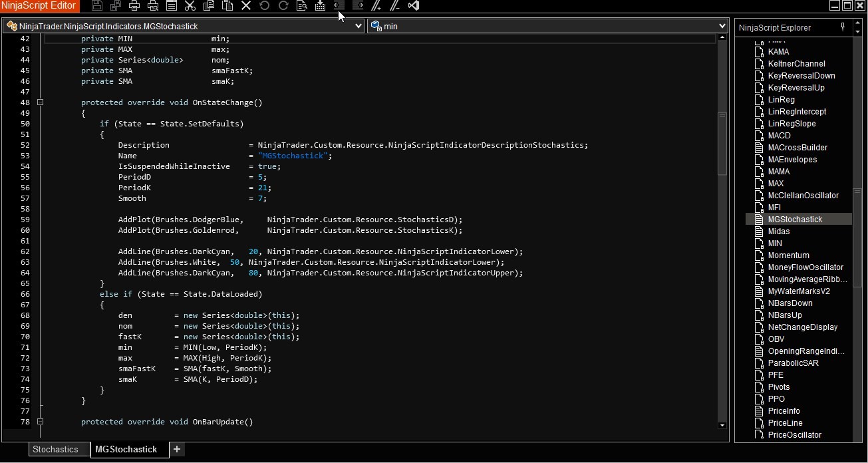Click the code editor scroll-down arrow
The width and height of the screenshot is (868, 463).
(x=722, y=425)
